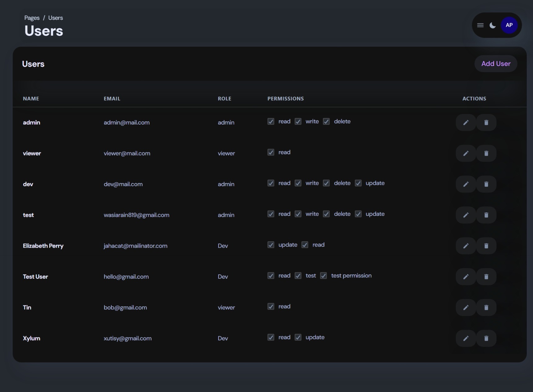533x392 pixels.
Task: Click the Users breadcrumb item
Action: tap(55, 18)
